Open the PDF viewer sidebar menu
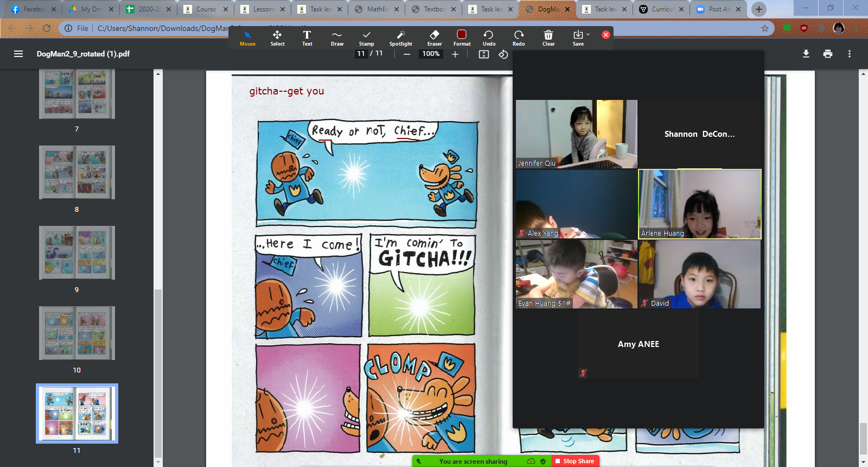Image resolution: width=868 pixels, height=467 pixels. click(x=18, y=54)
